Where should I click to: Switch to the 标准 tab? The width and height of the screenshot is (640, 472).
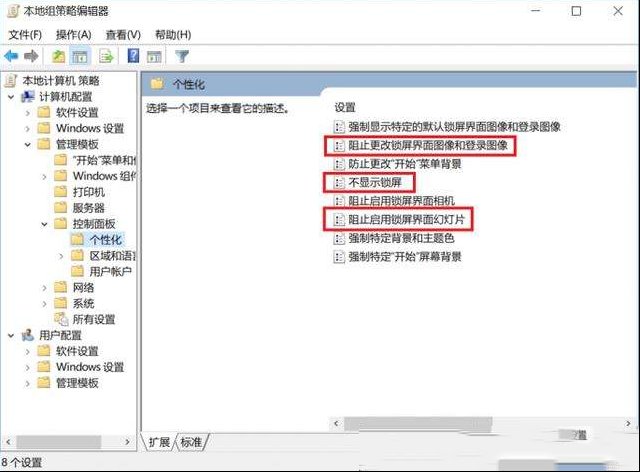click(x=191, y=442)
